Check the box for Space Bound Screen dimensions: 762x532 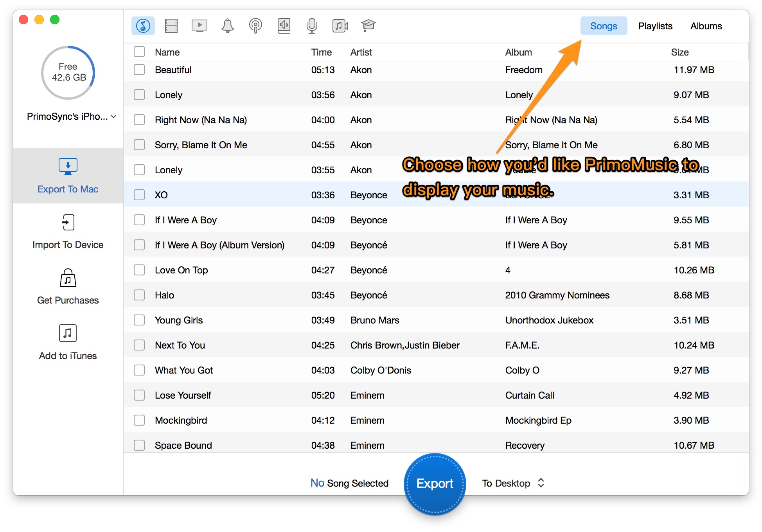point(139,445)
